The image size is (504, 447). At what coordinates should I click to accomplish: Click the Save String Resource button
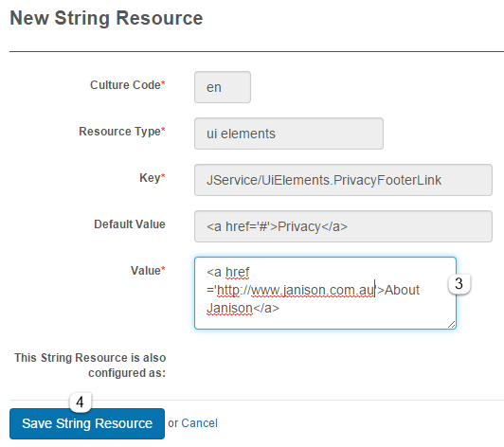click(x=87, y=423)
